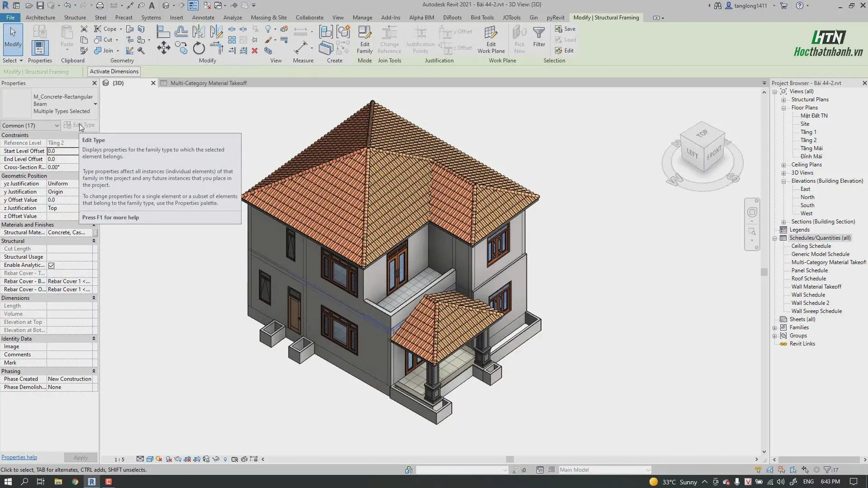Image resolution: width=868 pixels, height=488 pixels.
Task: Toggle the Enable Analytical Model checkbox
Action: pyautogui.click(x=52, y=265)
